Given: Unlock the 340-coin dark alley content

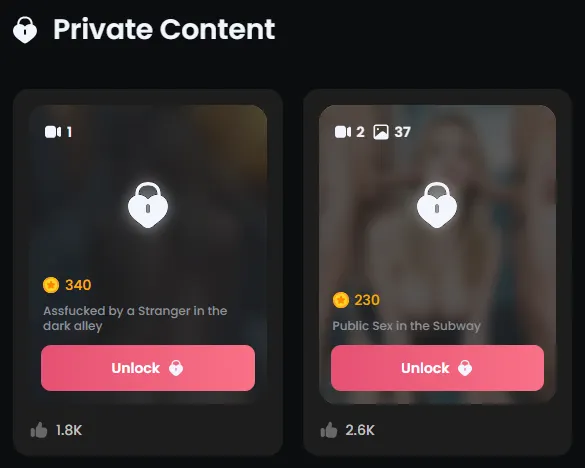Looking at the screenshot, I should coord(148,368).
